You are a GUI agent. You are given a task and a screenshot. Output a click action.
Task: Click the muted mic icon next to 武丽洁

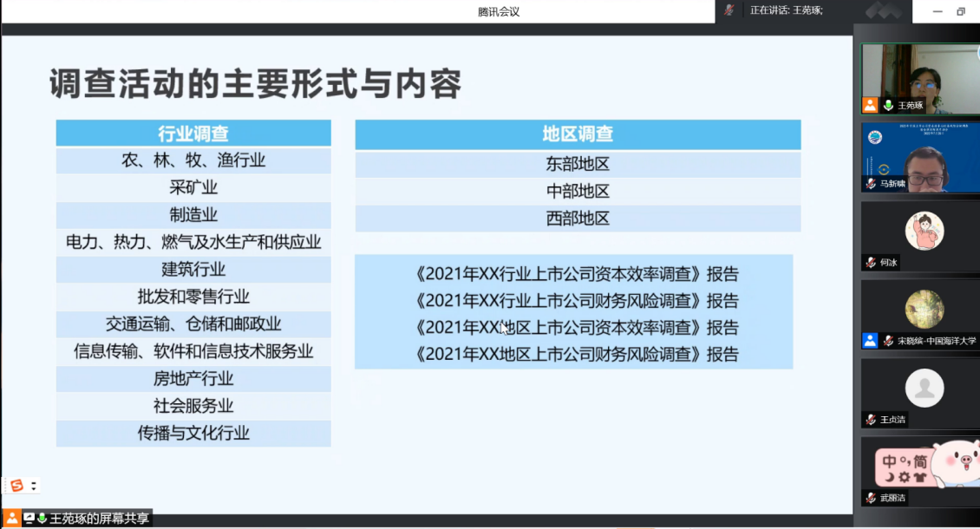tap(871, 498)
